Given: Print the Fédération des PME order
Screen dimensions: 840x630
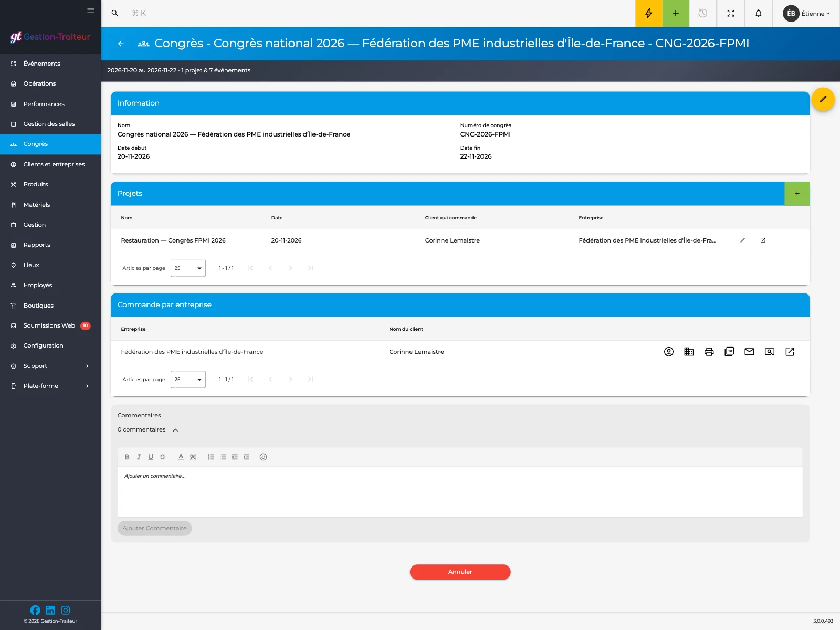Looking at the screenshot, I should click(x=709, y=352).
